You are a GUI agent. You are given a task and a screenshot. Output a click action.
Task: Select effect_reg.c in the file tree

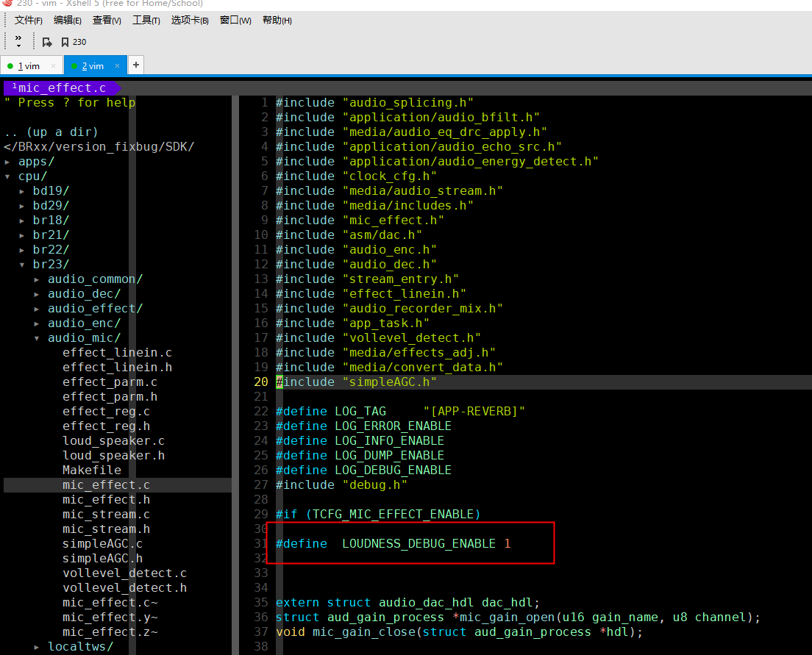click(106, 412)
